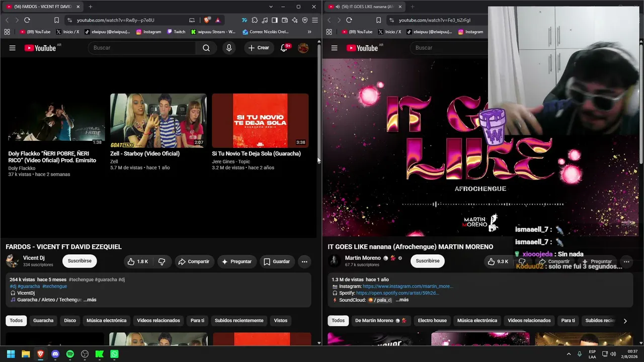Open the account avatar menu in left window
Viewport: 644px width, 362px height.
[303, 48]
